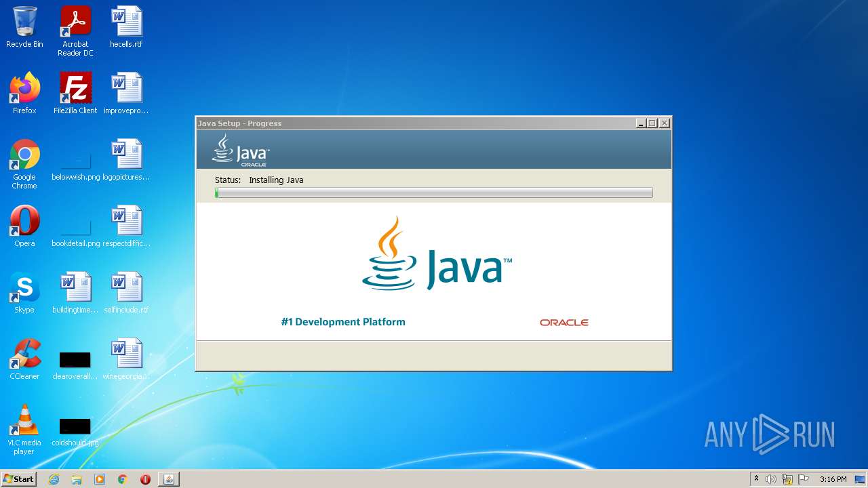This screenshot has height=488, width=868.
Task: Click the 'Status: Installing Java' text
Action: pyautogui.click(x=259, y=180)
